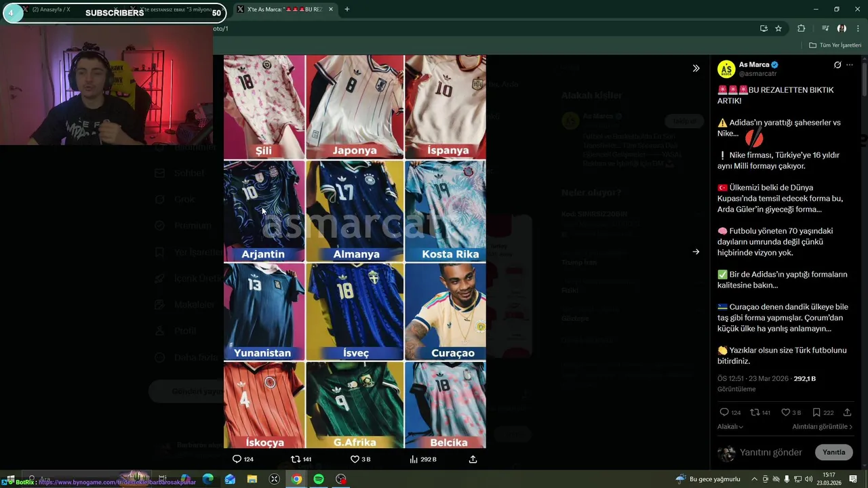This screenshot has width=868, height=488.
Task: Click the sidebar share upload icon
Action: point(847,412)
